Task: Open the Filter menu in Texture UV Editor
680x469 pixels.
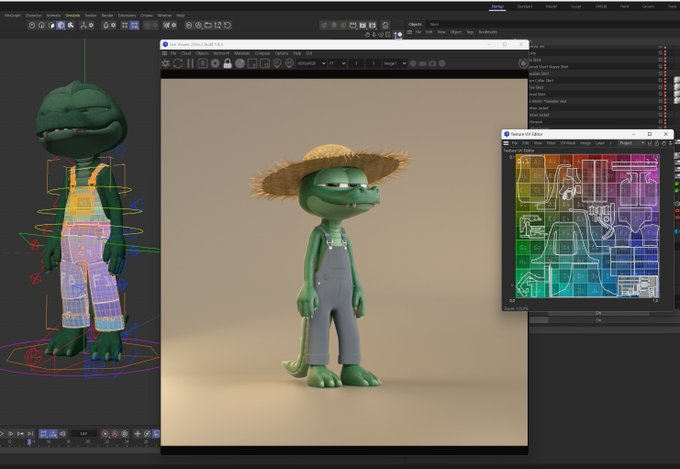Action: [551, 143]
